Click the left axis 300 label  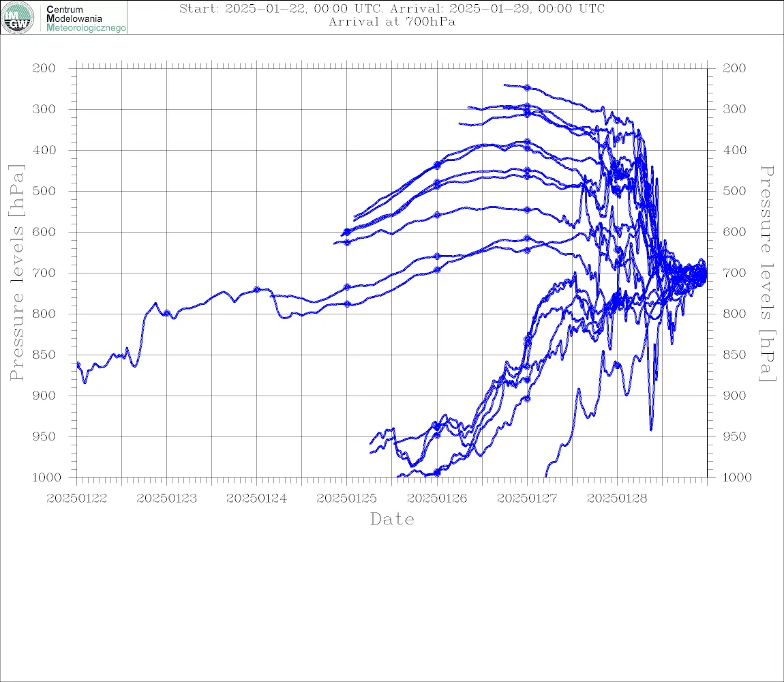(x=44, y=109)
